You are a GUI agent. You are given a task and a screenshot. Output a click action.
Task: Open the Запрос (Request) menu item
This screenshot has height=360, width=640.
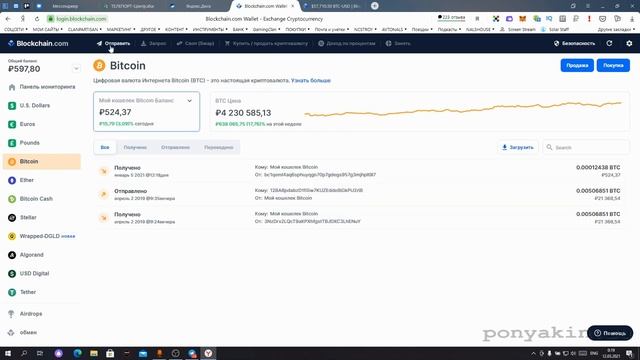(x=153, y=43)
